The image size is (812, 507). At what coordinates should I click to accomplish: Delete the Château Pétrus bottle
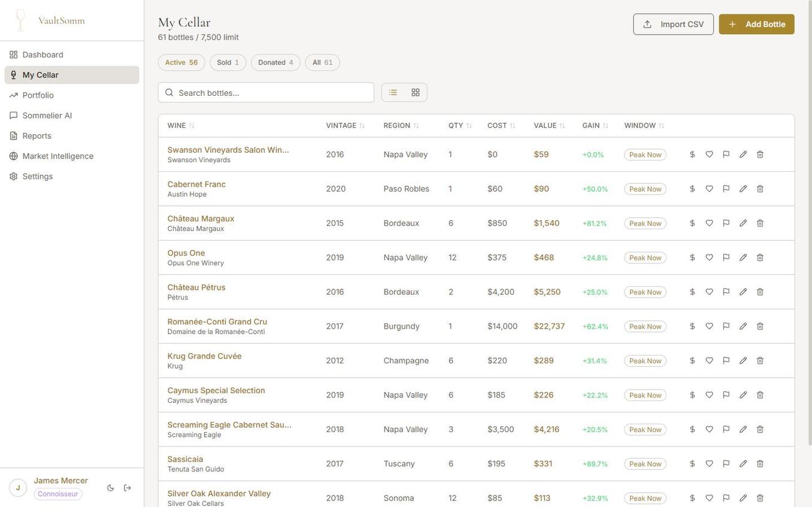click(761, 292)
